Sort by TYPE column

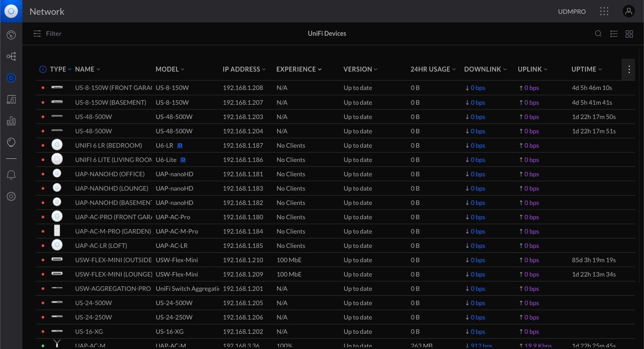click(x=61, y=69)
